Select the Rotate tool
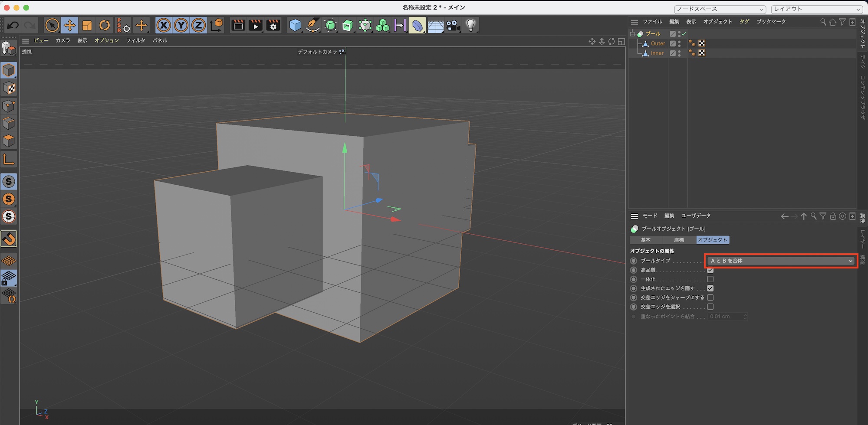The image size is (868, 425). (105, 26)
